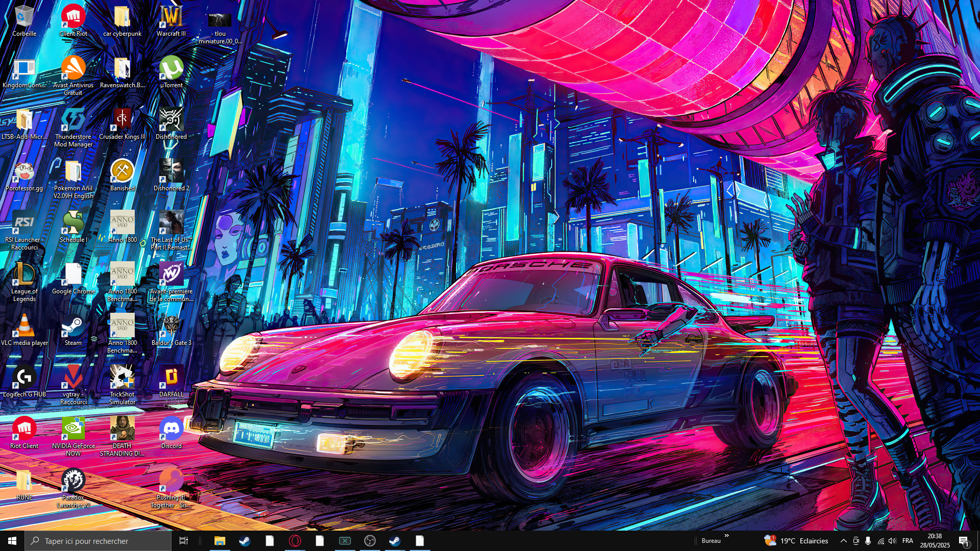Click the Taper ici pour rechercher box
Viewport: 980px width, 551px height.
(98, 541)
